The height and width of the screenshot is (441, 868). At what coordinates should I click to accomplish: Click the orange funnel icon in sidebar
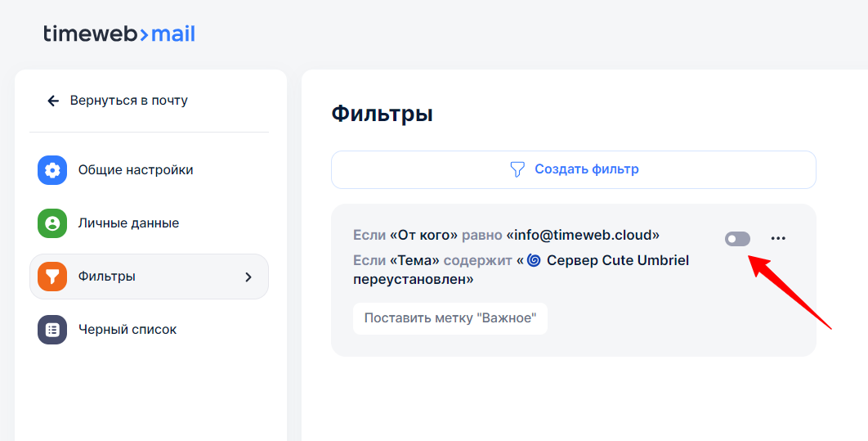click(x=52, y=277)
